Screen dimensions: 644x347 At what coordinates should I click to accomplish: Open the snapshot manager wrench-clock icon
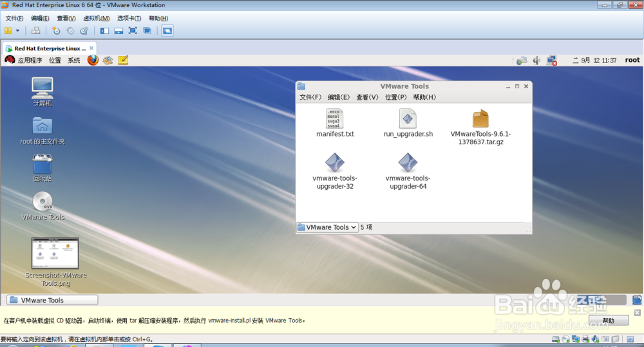[x=84, y=31]
